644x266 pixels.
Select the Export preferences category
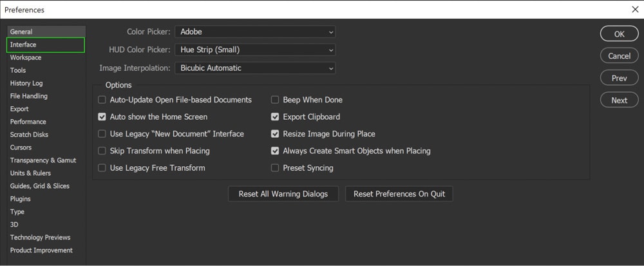(x=46, y=109)
